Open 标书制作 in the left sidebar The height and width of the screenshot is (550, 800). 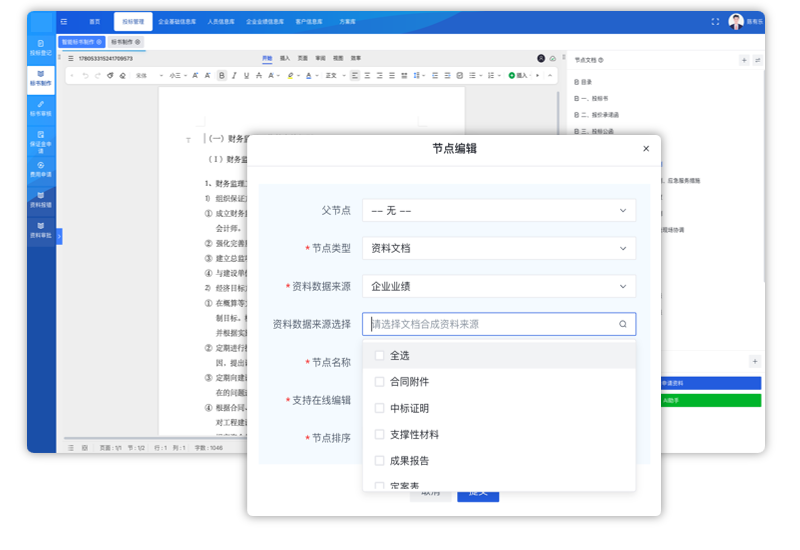41,78
